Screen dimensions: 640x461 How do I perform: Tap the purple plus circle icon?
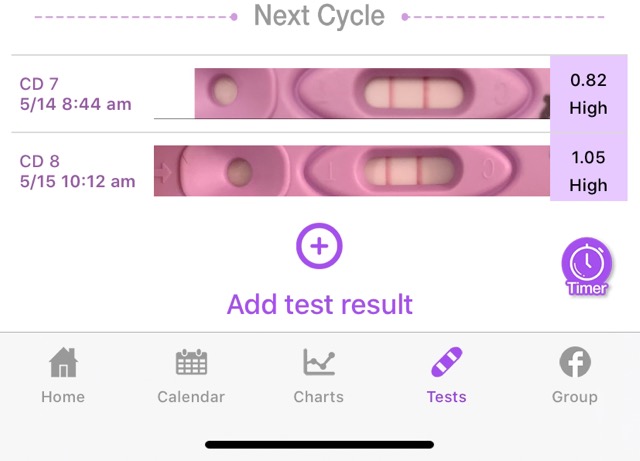[319, 245]
